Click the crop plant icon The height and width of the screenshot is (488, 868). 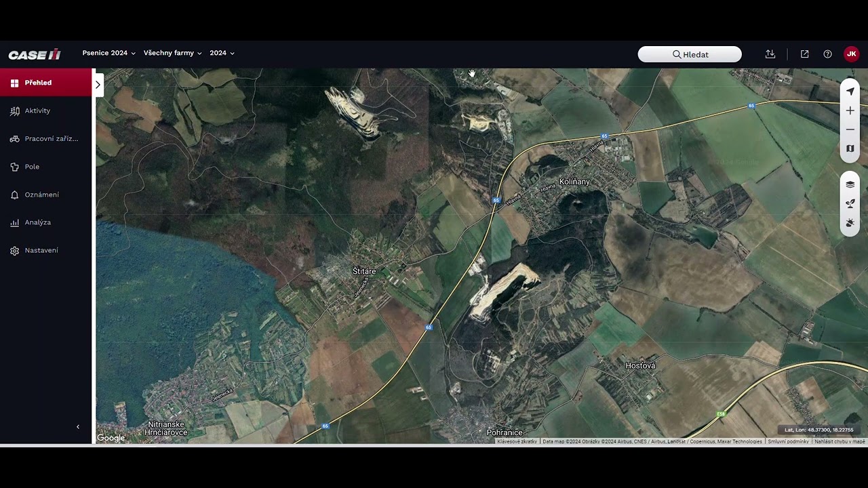tap(850, 203)
